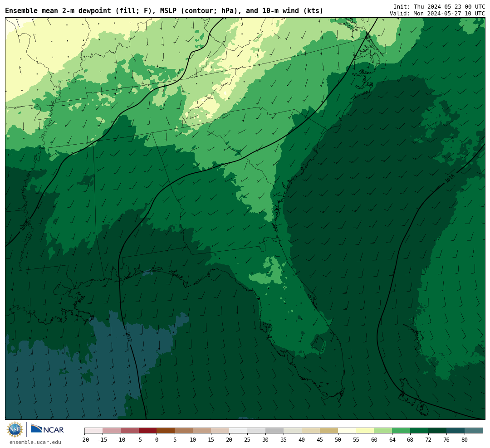The width and height of the screenshot is (490, 448).
Task: Click the brown swatch between 0 and 5
Action: point(166,431)
